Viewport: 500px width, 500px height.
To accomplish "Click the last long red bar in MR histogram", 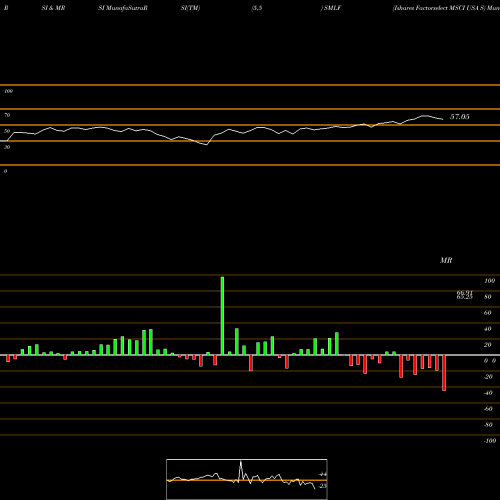I will (444, 373).
